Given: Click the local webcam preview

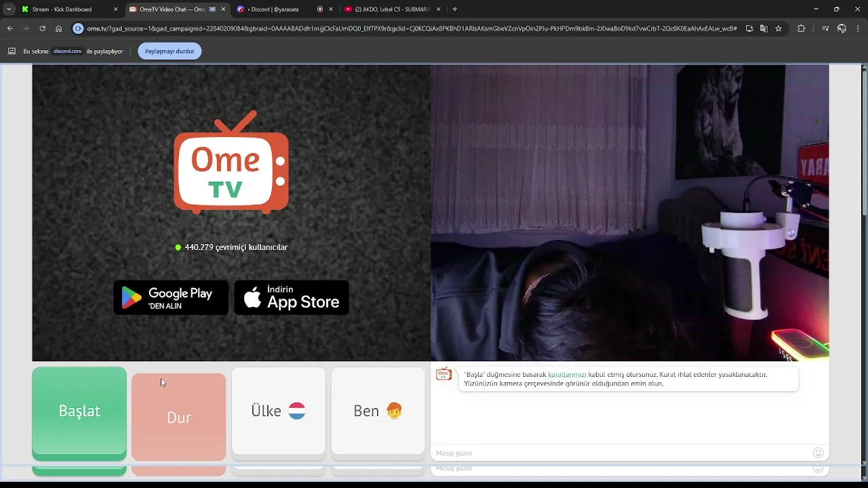Looking at the screenshot, I should (629, 213).
